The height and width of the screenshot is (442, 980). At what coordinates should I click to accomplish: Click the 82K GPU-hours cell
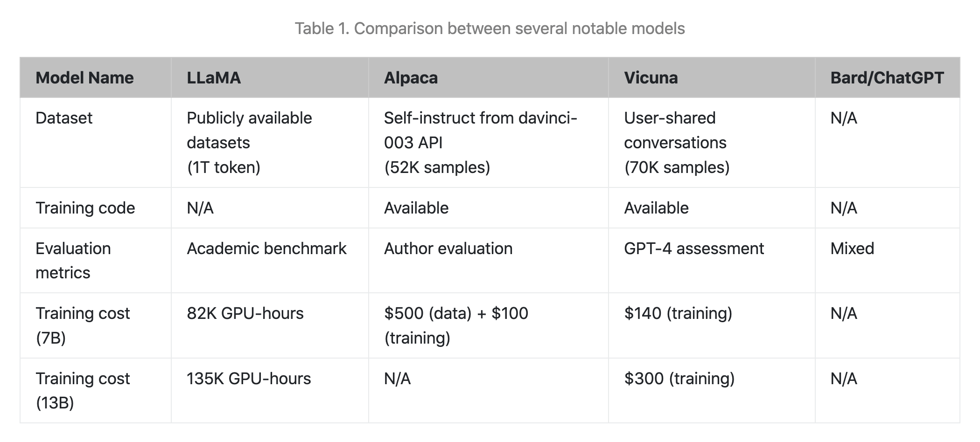pos(270,325)
